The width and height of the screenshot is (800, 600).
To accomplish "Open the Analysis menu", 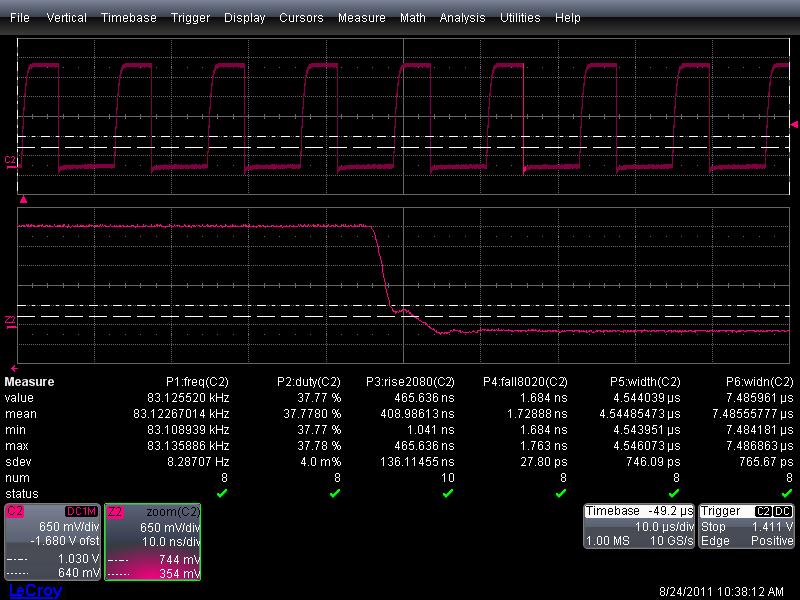I will [462, 17].
